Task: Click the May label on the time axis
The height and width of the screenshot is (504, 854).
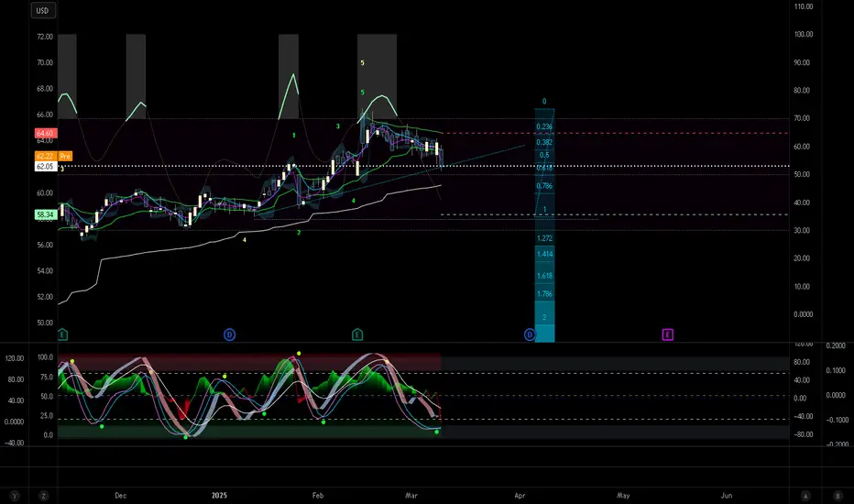Action: coord(623,495)
